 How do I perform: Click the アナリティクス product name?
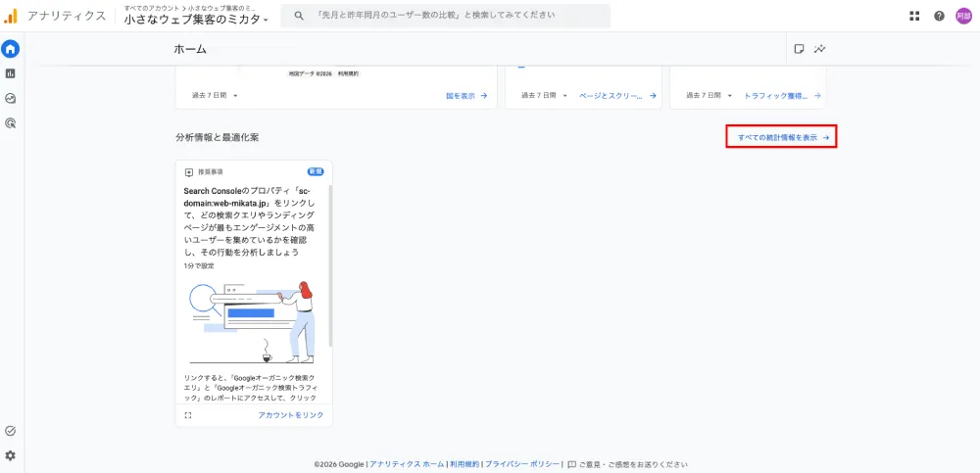pos(67,16)
